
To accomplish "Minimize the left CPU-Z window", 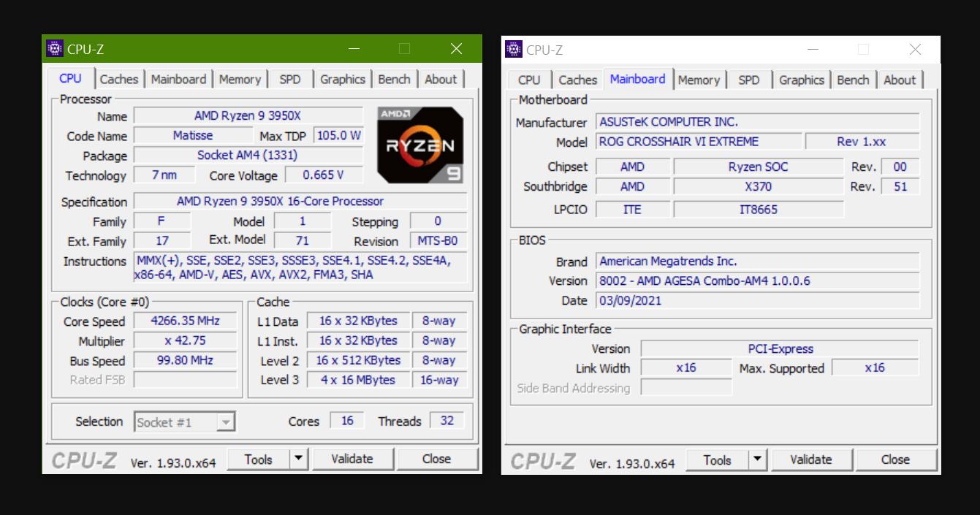I will click(x=354, y=49).
